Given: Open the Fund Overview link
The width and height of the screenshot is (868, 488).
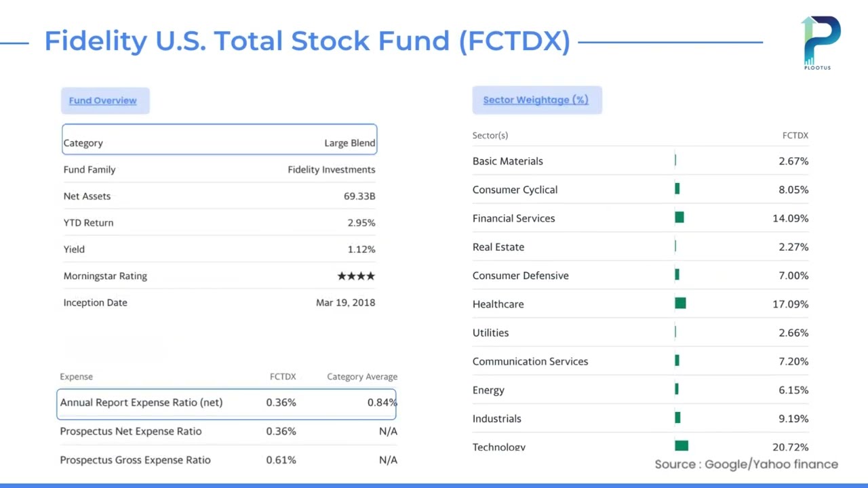Looking at the screenshot, I should 102,100.
